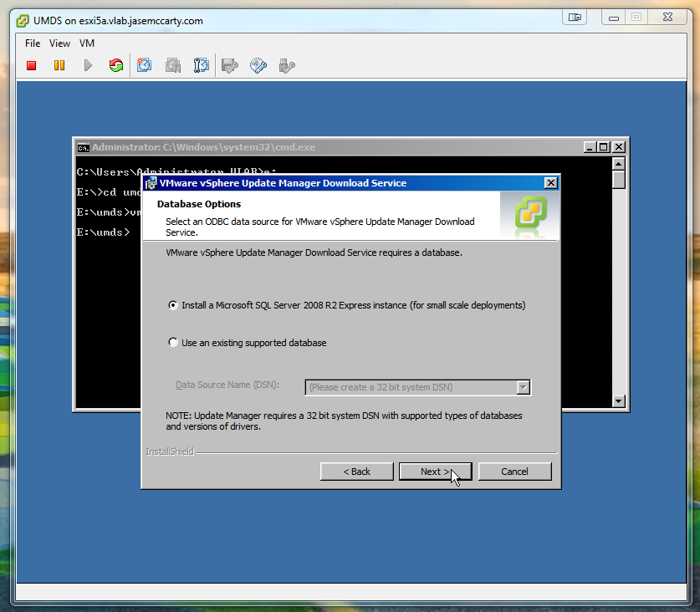700x612 pixels.
Task: Click the Database Options heading
Action: click(x=199, y=204)
